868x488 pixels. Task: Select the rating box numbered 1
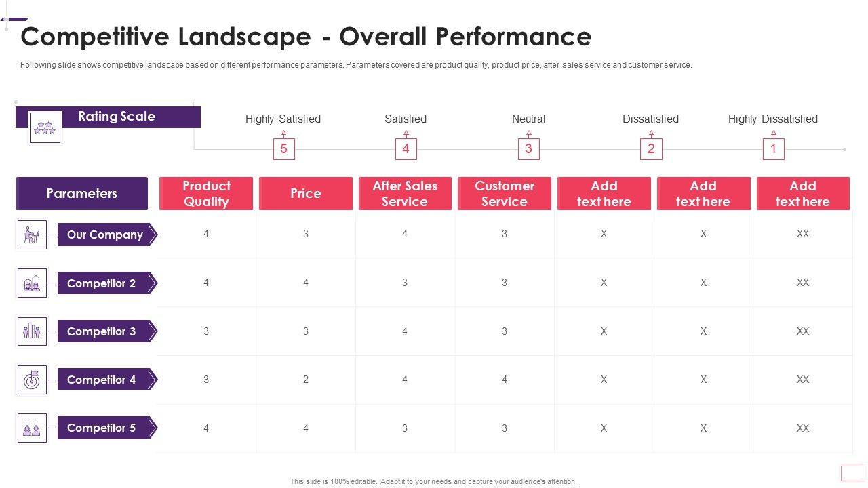tap(773, 149)
